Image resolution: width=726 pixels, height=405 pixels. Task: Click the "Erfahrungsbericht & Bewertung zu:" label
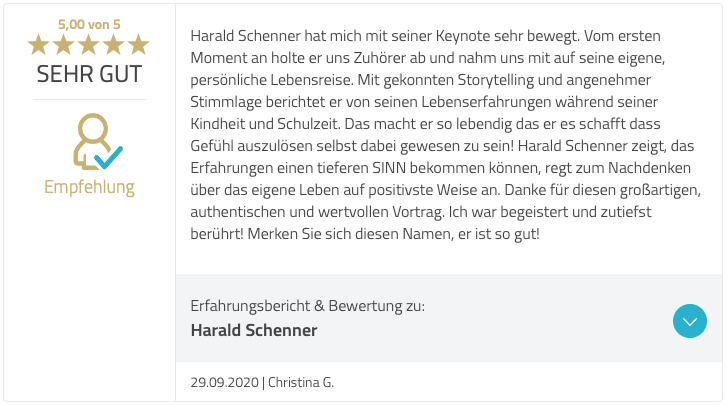(307, 306)
